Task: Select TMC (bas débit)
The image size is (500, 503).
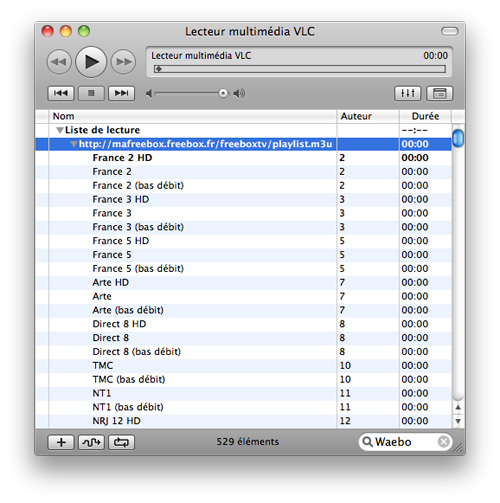Action: coord(243,379)
